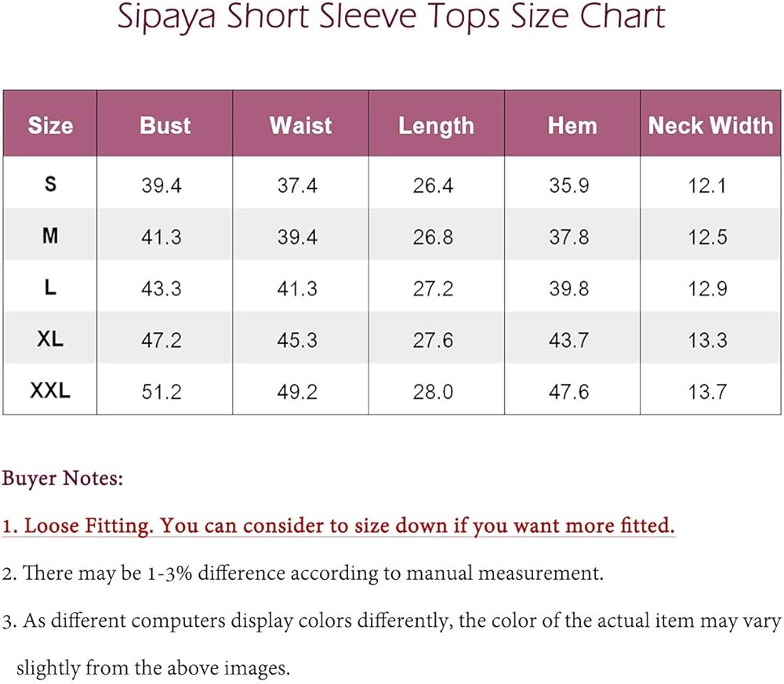
Task: Select the Size column header
Action: (50, 125)
